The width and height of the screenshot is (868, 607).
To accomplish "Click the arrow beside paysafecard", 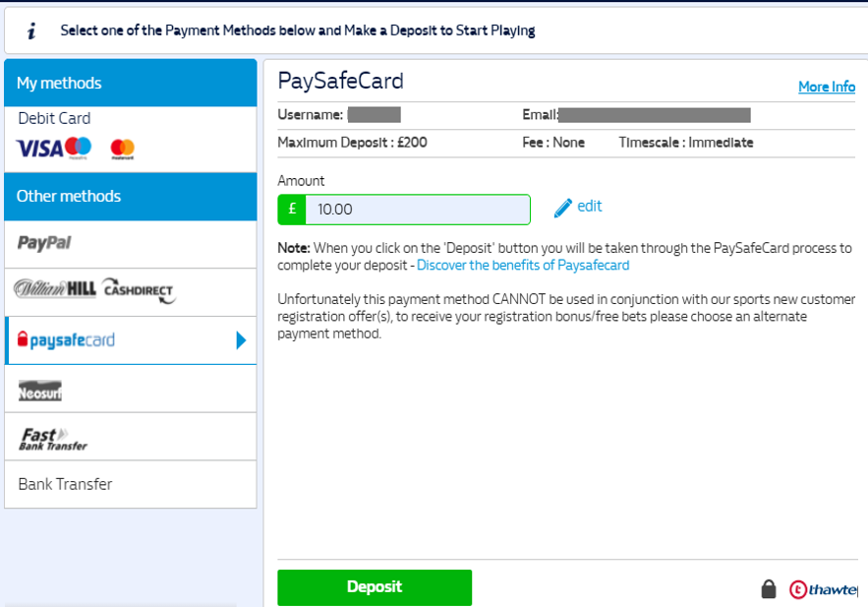I will (x=241, y=340).
